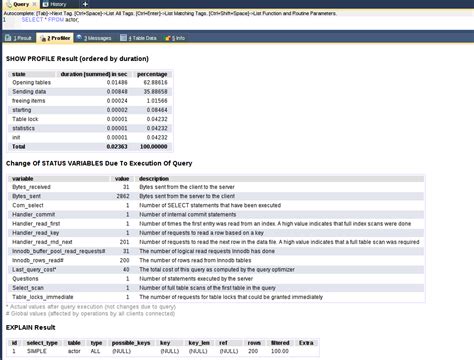
Task: Click the Profiler tab icon
Action: click(x=43, y=38)
